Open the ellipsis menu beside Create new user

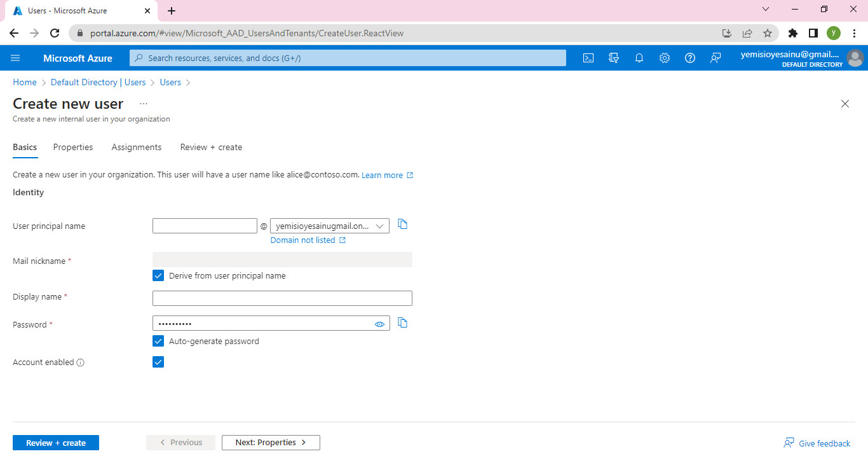[144, 104]
